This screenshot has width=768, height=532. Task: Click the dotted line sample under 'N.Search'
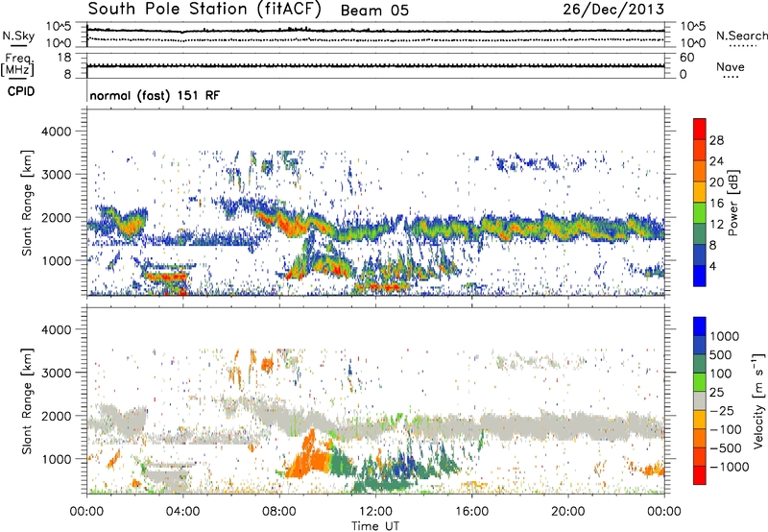point(742,46)
